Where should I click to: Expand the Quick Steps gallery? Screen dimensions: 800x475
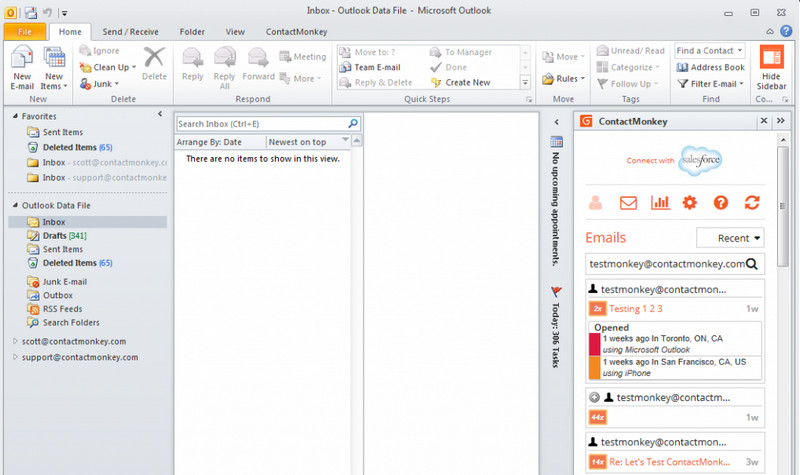(525, 82)
